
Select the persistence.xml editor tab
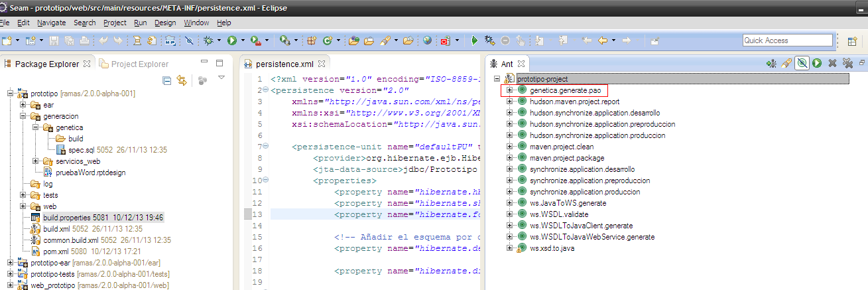284,64
